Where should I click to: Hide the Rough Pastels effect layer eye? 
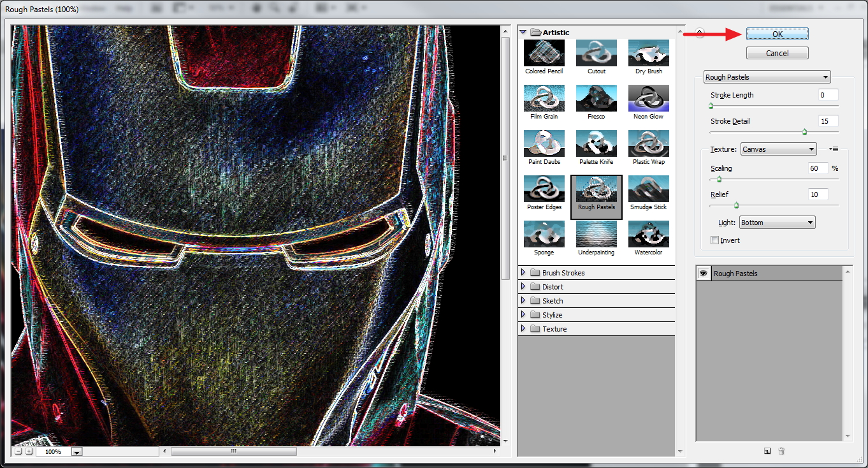(x=704, y=273)
